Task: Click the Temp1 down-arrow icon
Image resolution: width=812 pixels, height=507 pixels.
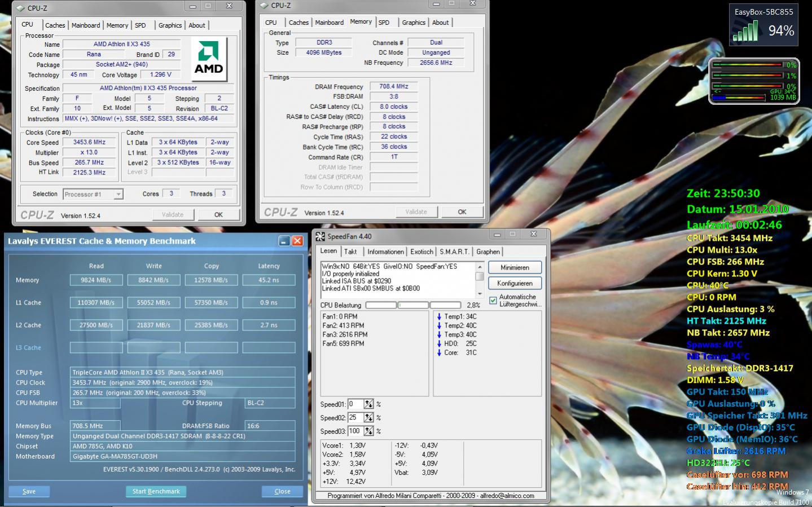Action: click(439, 316)
